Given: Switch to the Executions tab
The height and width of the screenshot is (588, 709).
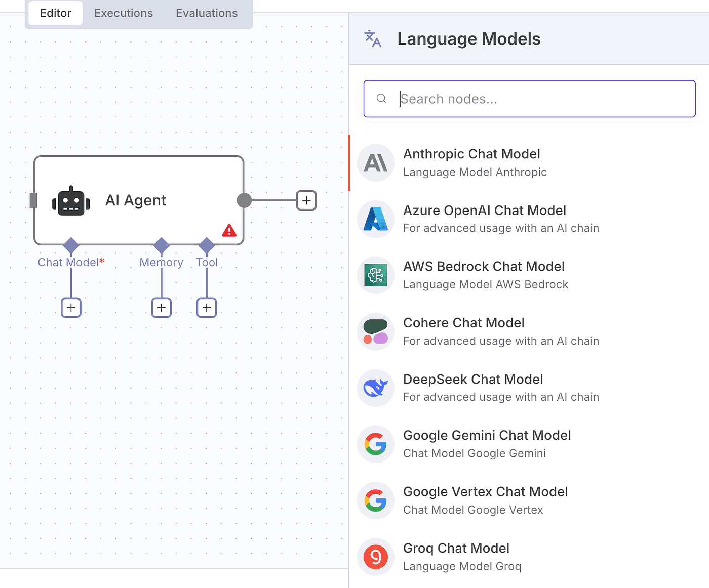Looking at the screenshot, I should click(x=124, y=13).
